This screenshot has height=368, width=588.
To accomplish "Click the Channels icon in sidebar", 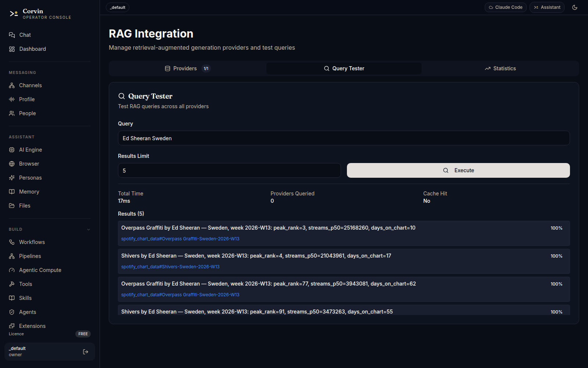I will tap(12, 85).
